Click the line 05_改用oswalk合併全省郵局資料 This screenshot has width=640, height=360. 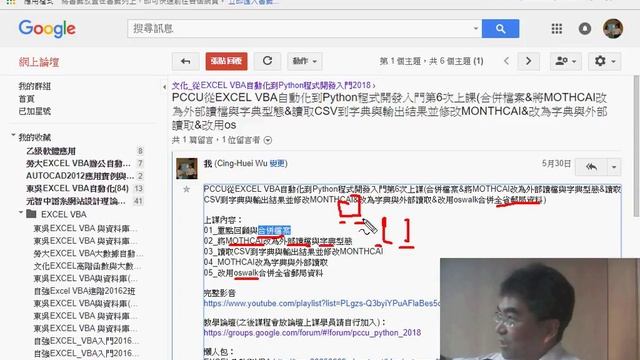pyautogui.click(x=263, y=273)
